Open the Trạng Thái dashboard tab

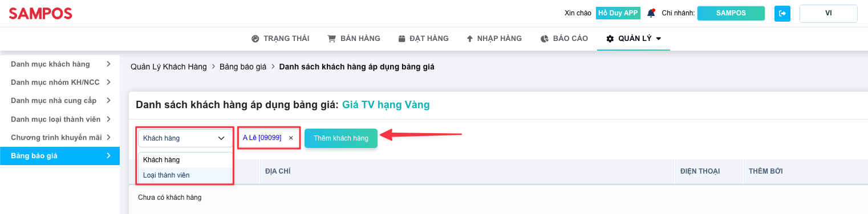point(281,39)
